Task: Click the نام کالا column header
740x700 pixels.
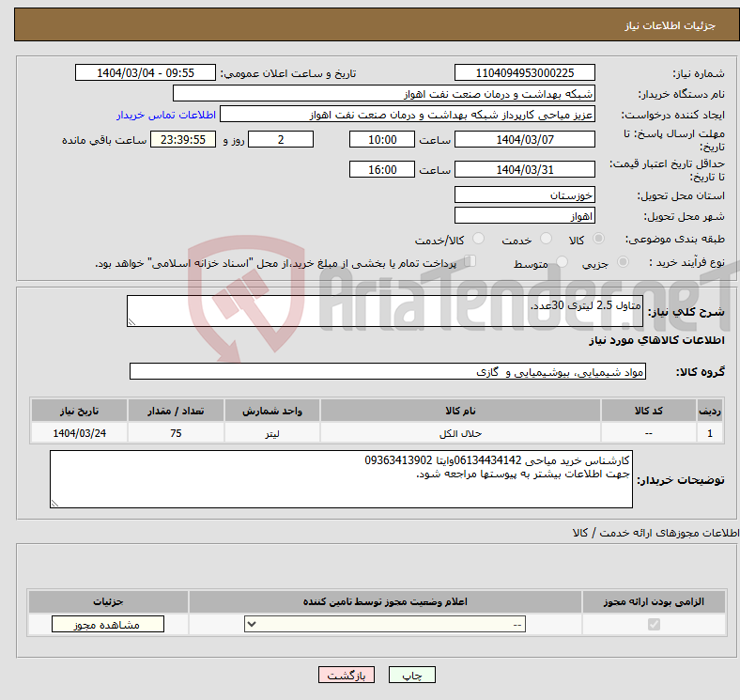Action: [460, 412]
